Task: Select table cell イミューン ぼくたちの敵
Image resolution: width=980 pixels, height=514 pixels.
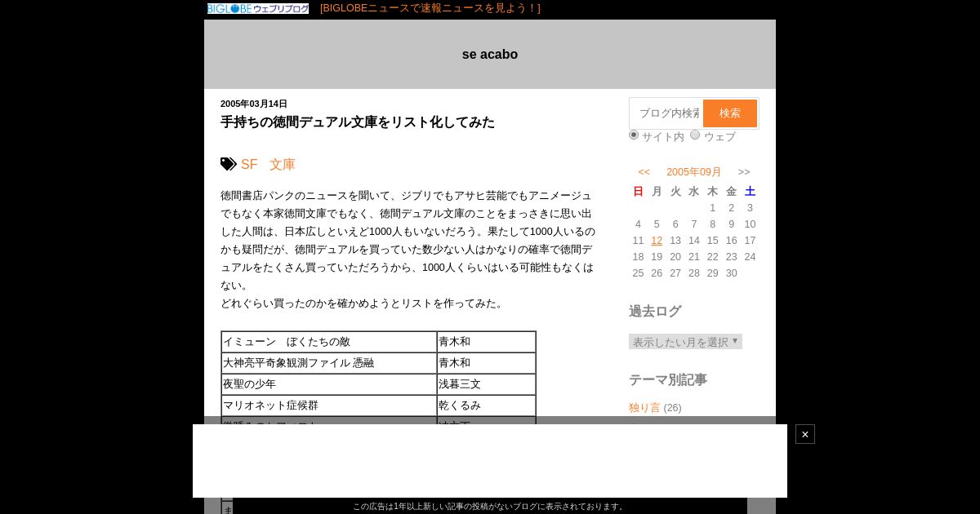Action: point(329,342)
